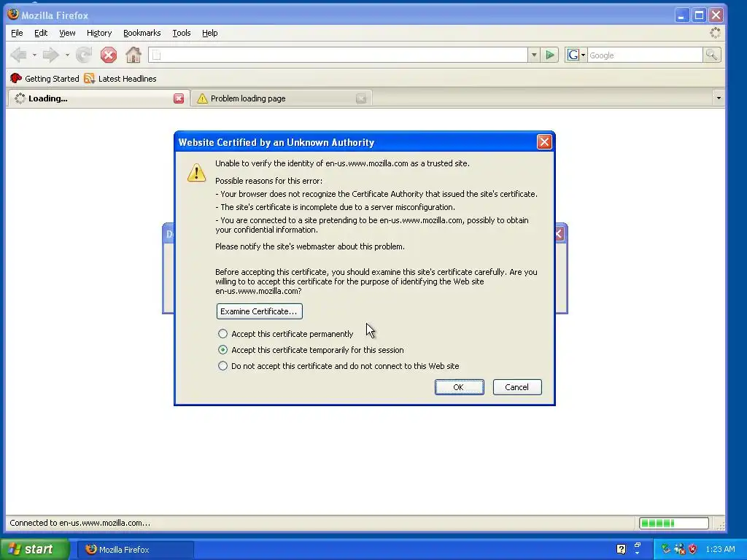Click the warning icon in the certificate dialog

click(196, 172)
